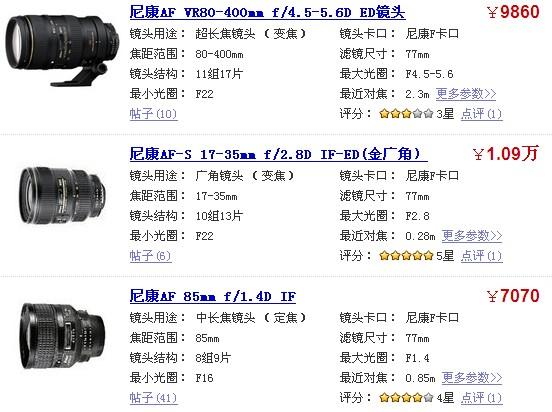This screenshot has height=412, width=552.
Task: Click 点评(1) next to the 3星 rating
Action: click(x=482, y=114)
